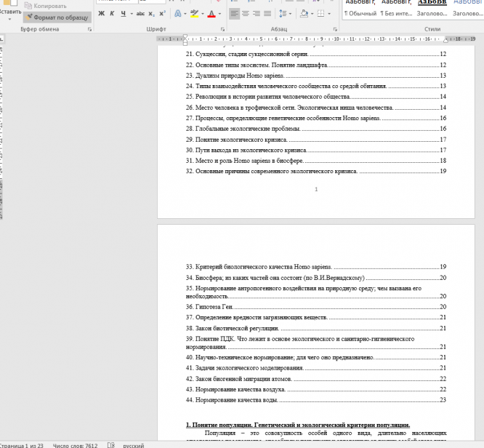Go to contents entry 21. Сукцессии

(316, 54)
